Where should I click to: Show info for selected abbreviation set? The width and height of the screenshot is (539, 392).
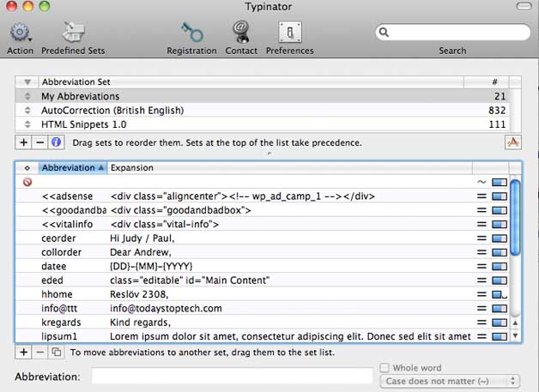pos(56,142)
